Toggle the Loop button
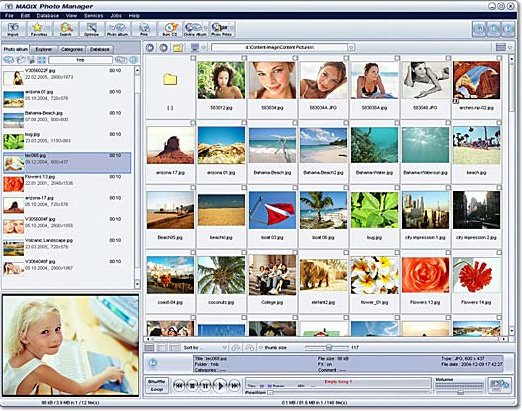 (157, 389)
